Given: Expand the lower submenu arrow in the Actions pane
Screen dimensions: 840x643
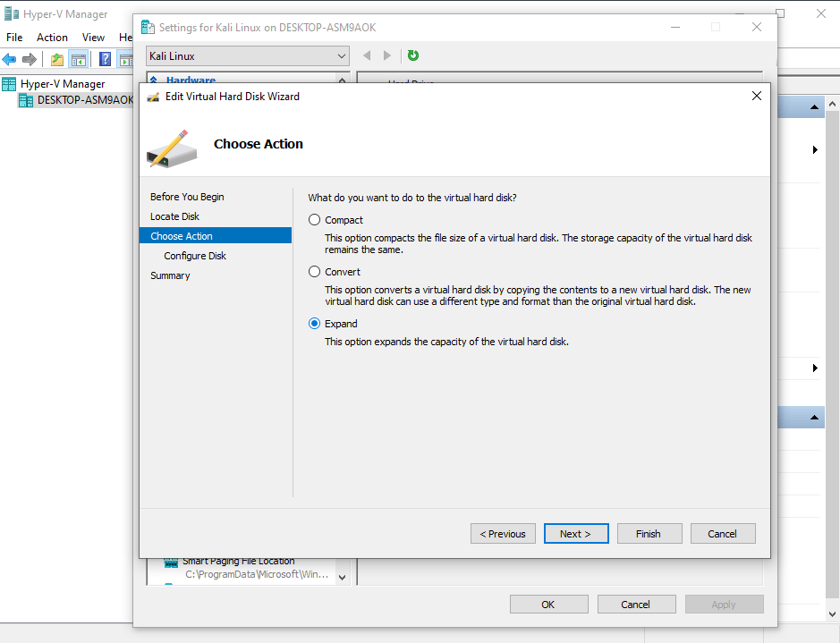Looking at the screenshot, I should (815, 368).
